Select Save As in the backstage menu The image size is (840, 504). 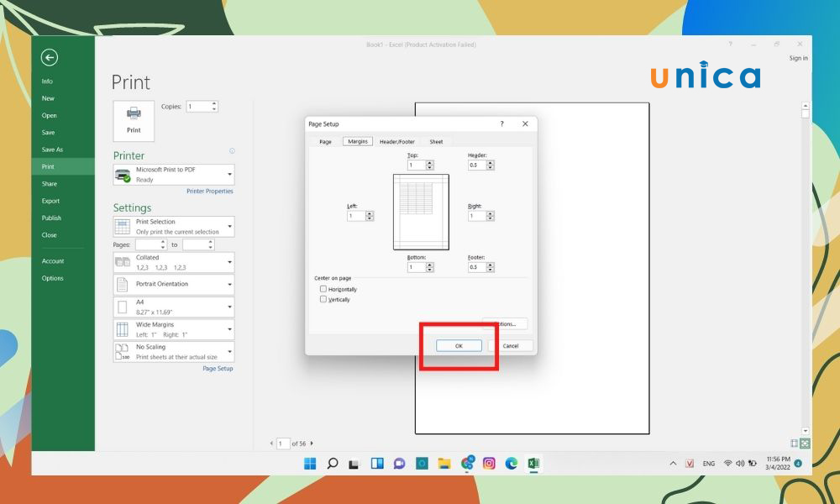tap(52, 150)
